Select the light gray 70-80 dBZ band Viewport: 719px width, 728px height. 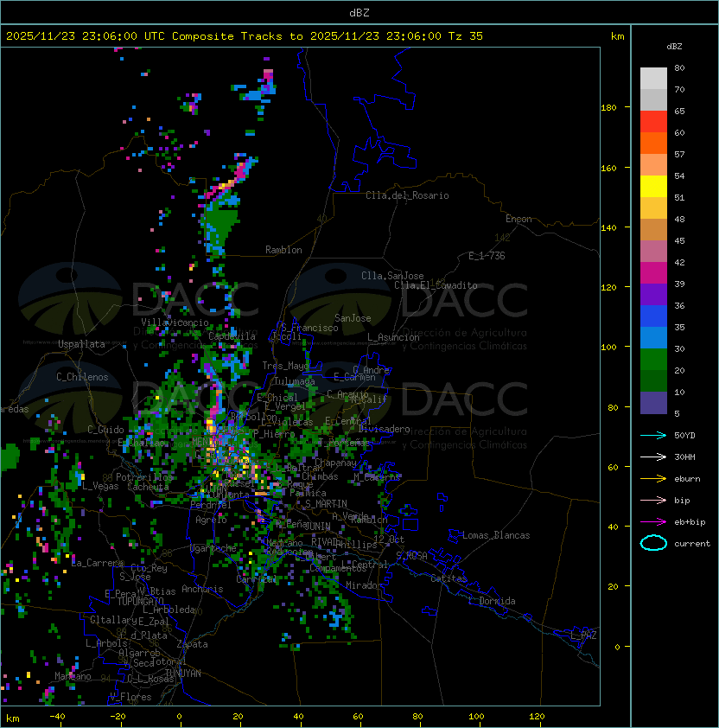click(x=653, y=79)
